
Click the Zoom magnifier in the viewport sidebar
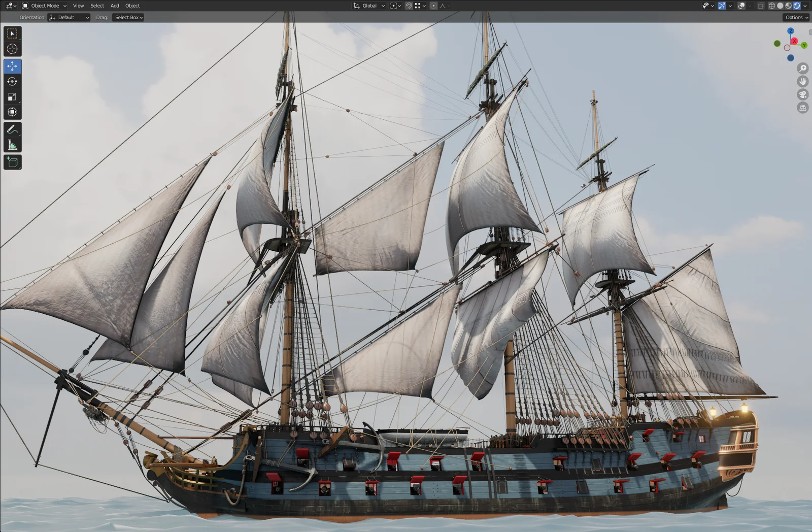pos(803,68)
